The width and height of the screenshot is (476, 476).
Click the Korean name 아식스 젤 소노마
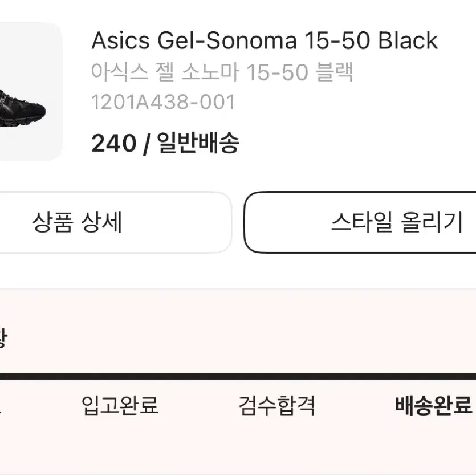pyautogui.click(x=165, y=72)
